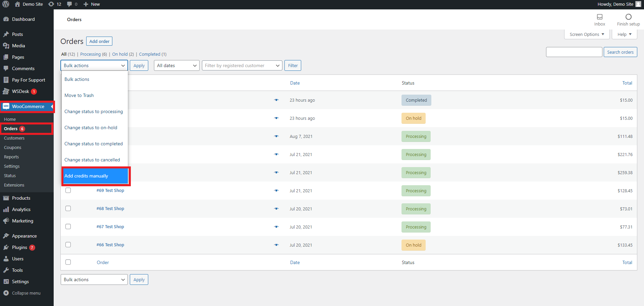Click the Add order button
Screen dimensions: 644x306
pyautogui.click(x=99, y=41)
